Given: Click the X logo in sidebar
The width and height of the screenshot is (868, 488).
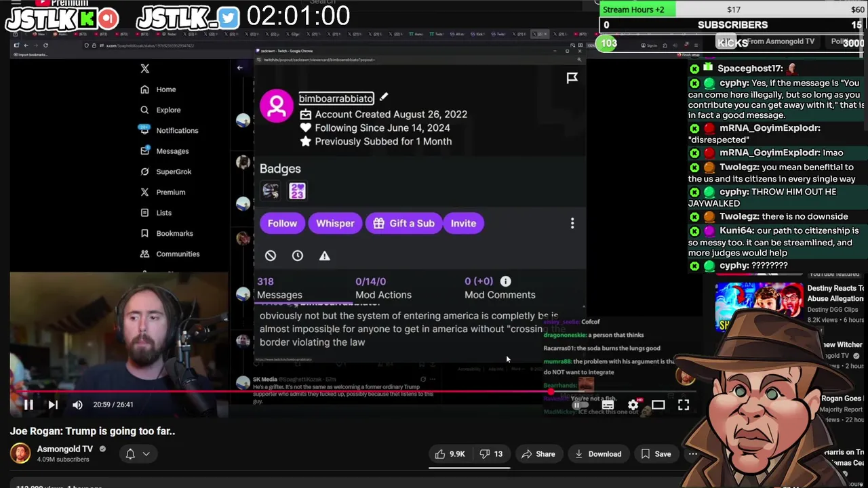Looking at the screenshot, I should (x=144, y=68).
